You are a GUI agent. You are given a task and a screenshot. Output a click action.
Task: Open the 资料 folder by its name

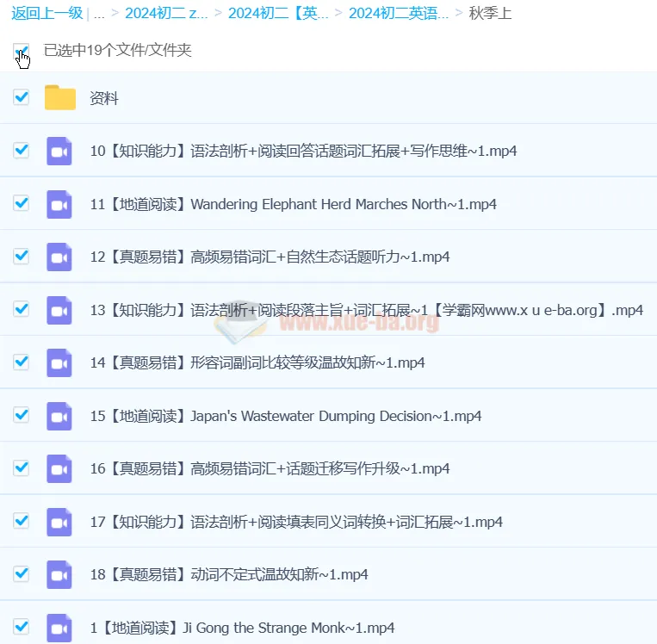click(104, 99)
